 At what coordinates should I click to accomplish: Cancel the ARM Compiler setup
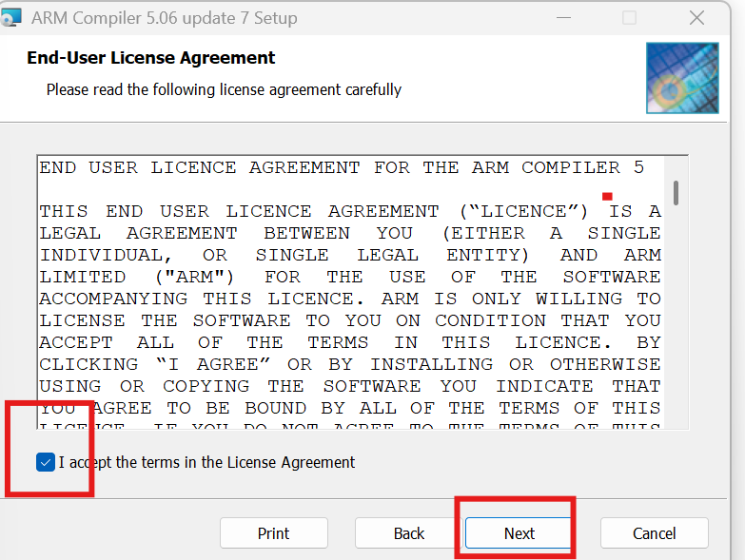click(x=655, y=533)
